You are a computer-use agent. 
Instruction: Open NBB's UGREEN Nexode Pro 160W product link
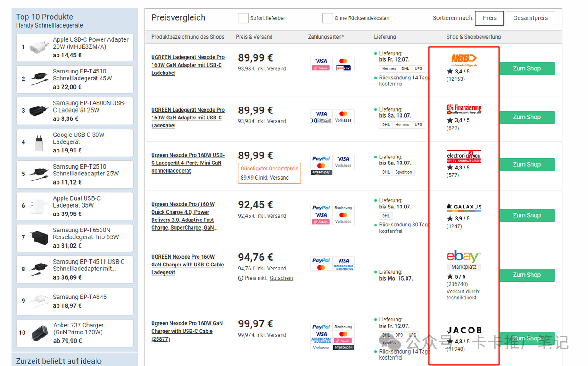click(x=188, y=65)
